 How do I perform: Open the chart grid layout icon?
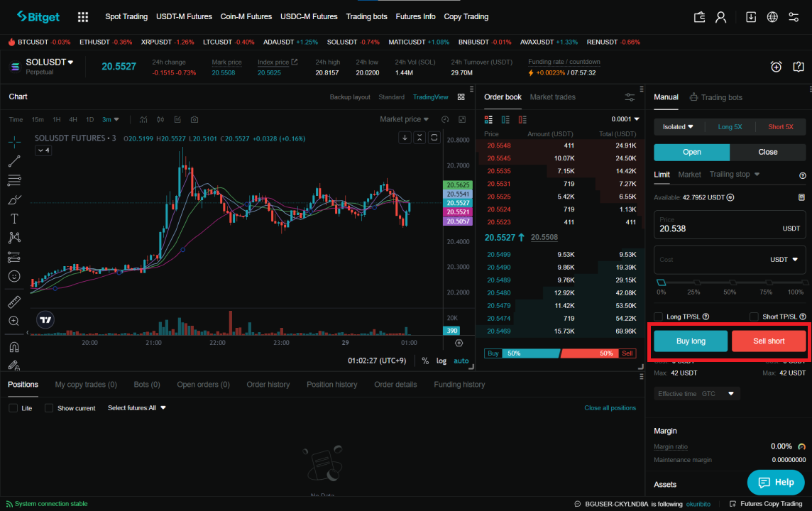pyautogui.click(x=461, y=97)
